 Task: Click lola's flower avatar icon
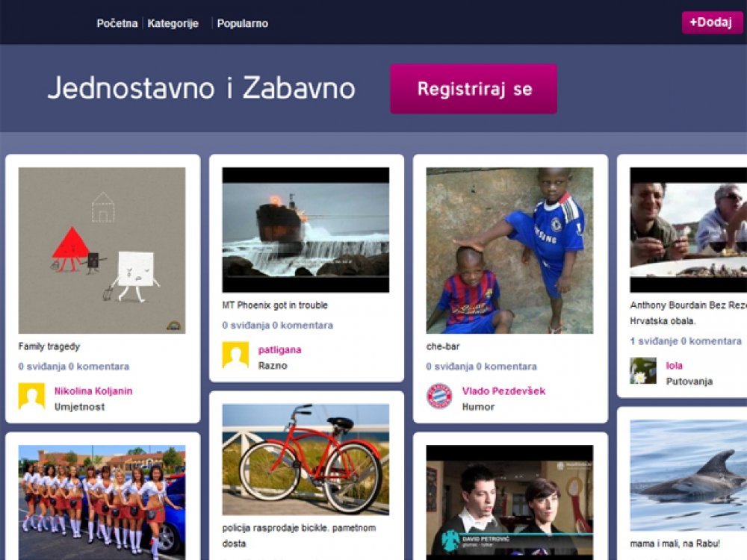click(x=643, y=371)
